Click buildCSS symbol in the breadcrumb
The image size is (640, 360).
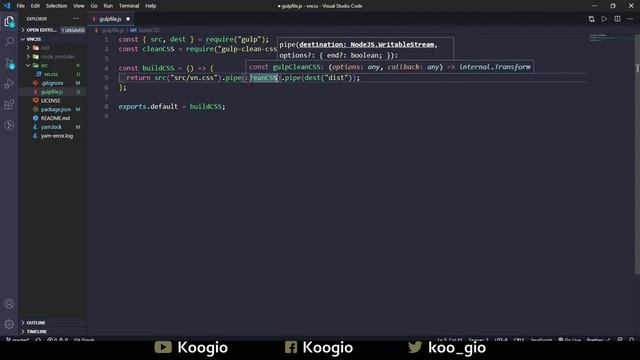(149, 30)
